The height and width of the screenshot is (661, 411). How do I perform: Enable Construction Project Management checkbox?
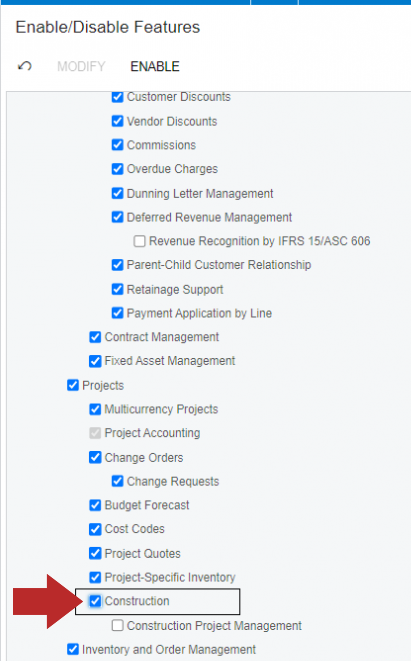pos(118,625)
